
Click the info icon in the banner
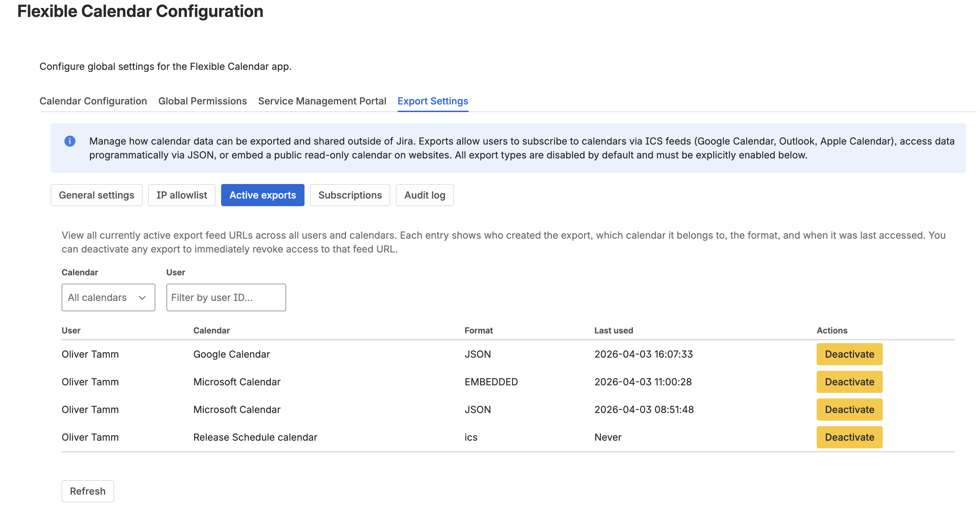click(70, 141)
